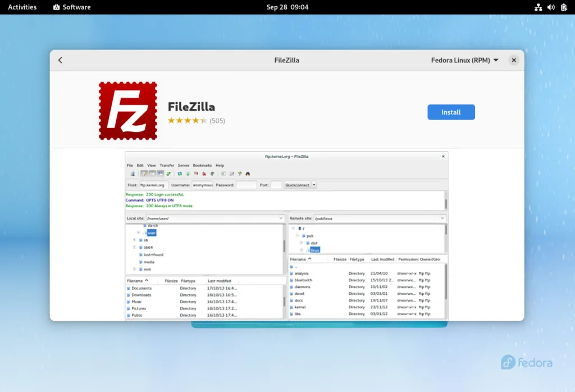
Task: Click the bold FileZilla app name heading
Action: (191, 107)
